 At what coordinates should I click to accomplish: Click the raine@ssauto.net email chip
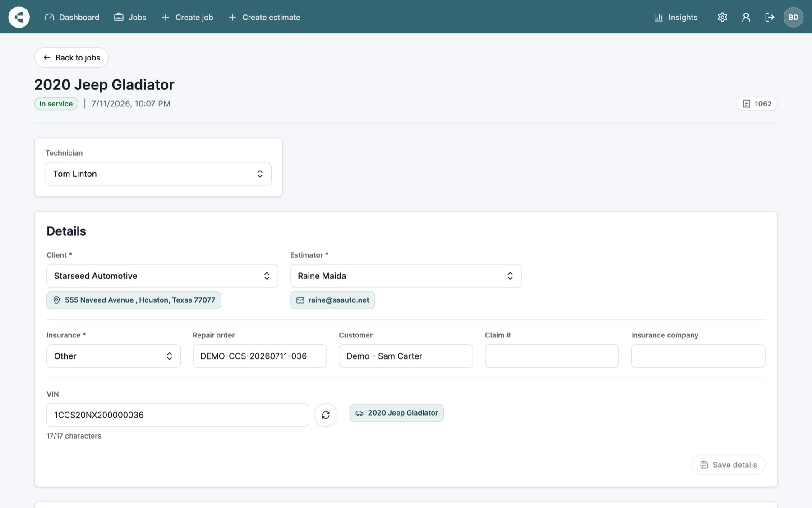point(332,300)
